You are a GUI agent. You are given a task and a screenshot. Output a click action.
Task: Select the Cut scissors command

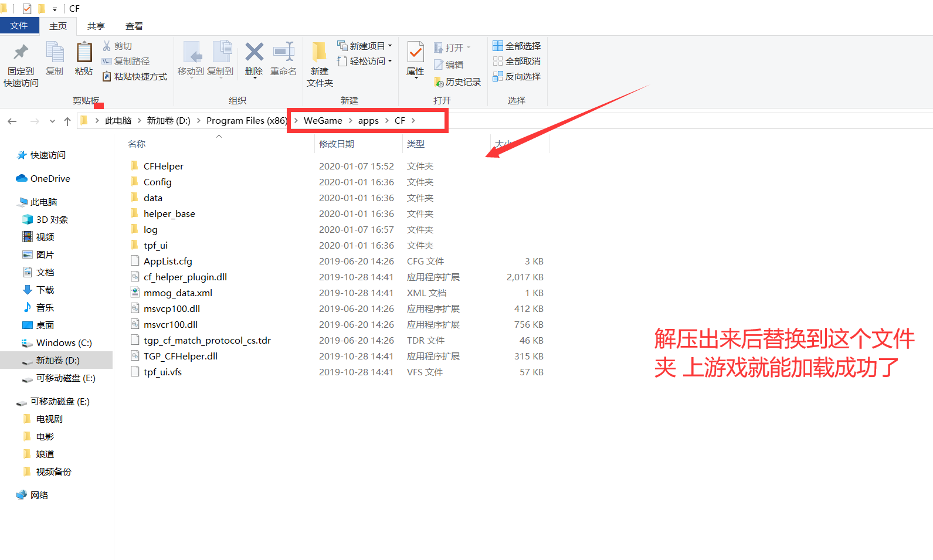[117, 46]
